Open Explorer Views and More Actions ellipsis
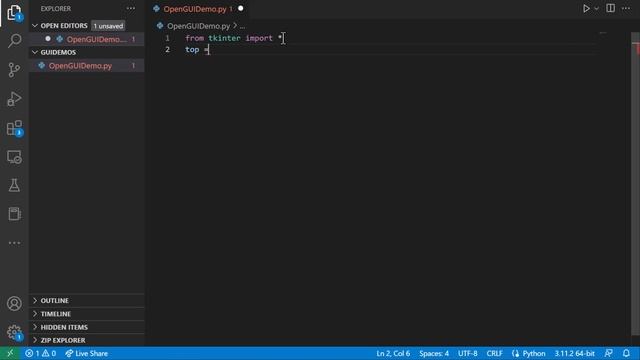 (131, 8)
